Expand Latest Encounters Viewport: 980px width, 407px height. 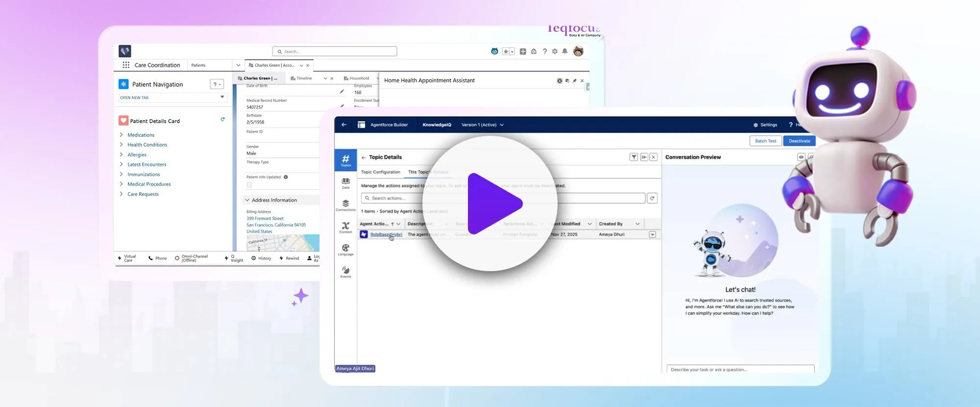click(x=121, y=164)
